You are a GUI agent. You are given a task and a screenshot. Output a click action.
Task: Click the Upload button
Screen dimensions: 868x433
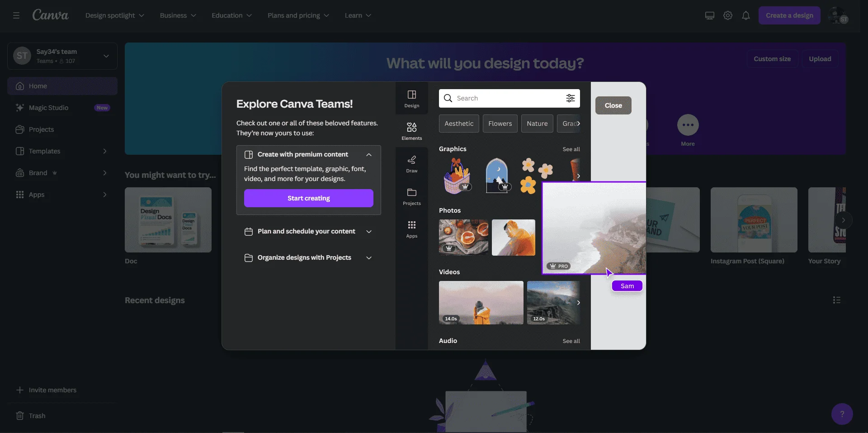pyautogui.click(x=820, y=59)
